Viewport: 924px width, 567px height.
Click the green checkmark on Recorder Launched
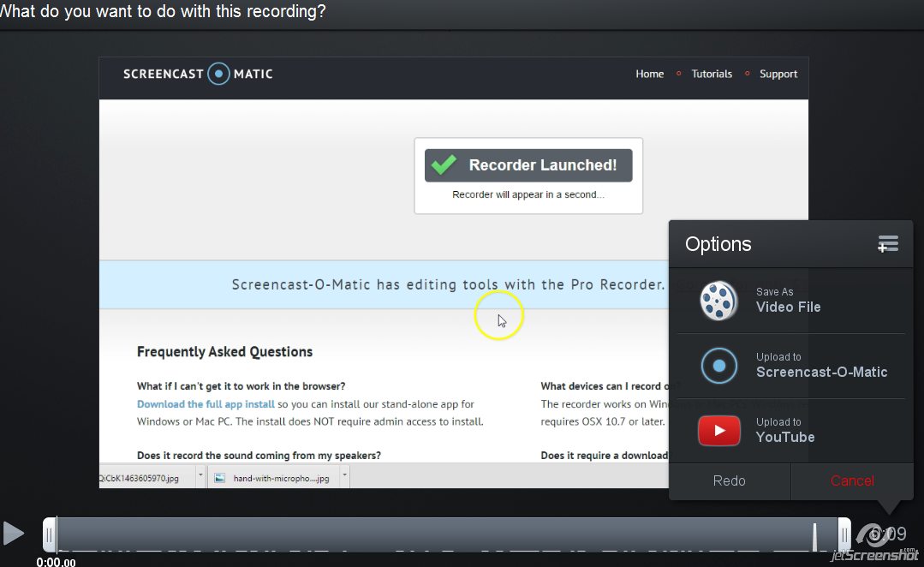click(x=444, y=165)
